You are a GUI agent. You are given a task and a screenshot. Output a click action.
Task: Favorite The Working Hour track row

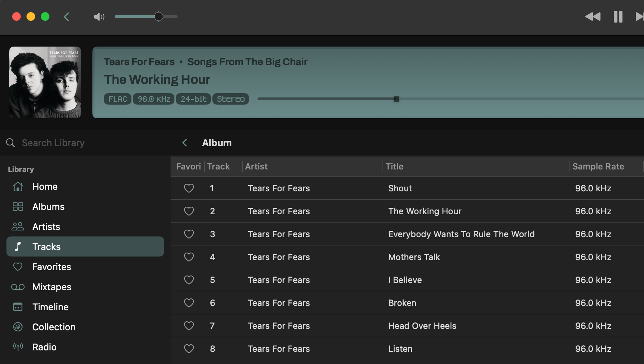coord(189,211)
